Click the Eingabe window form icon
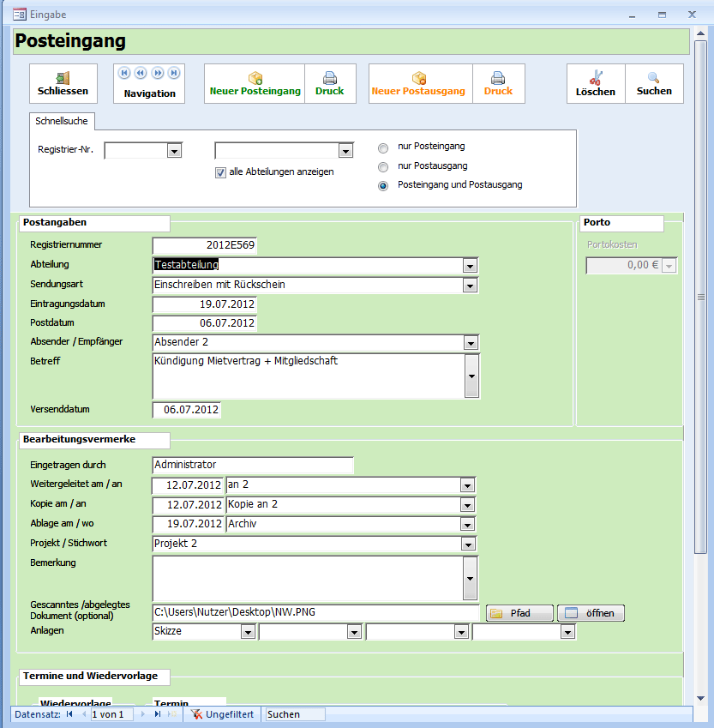714x728 pixels. point(20,15)
